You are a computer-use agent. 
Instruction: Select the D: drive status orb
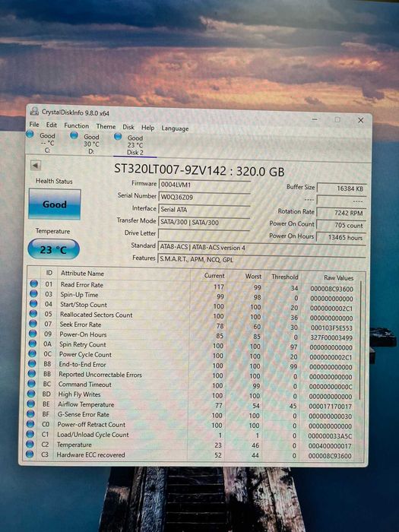(x=74, y=135)
